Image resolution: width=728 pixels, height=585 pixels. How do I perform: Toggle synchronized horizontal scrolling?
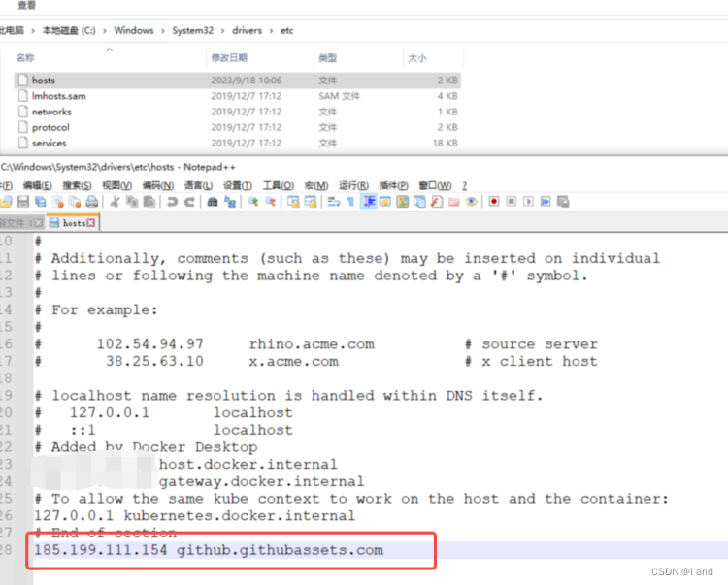pyautogui.click(x=311, y=202)
